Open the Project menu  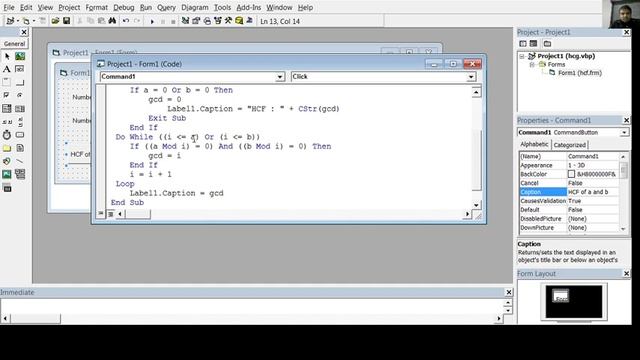pos(69,7)
